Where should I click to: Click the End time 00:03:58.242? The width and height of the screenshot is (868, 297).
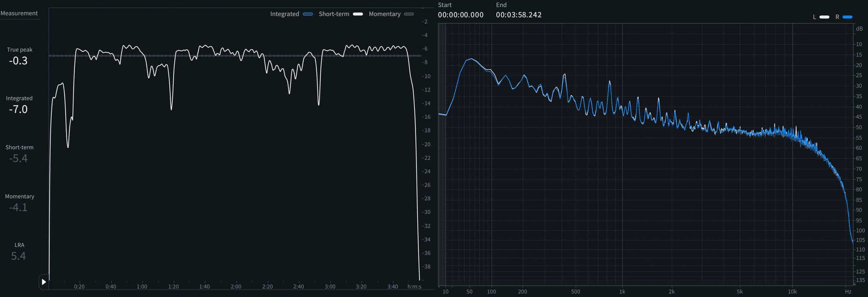pyautogui.click(x=519, y=15)
